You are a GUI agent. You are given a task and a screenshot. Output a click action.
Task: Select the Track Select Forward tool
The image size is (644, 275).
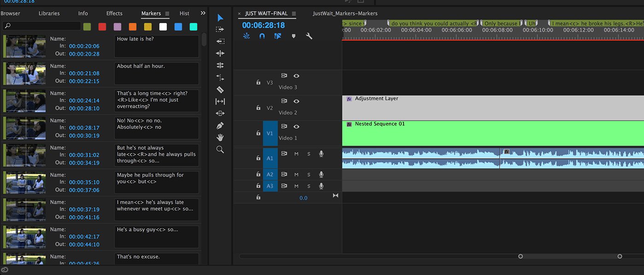click(x=220, y=29)
